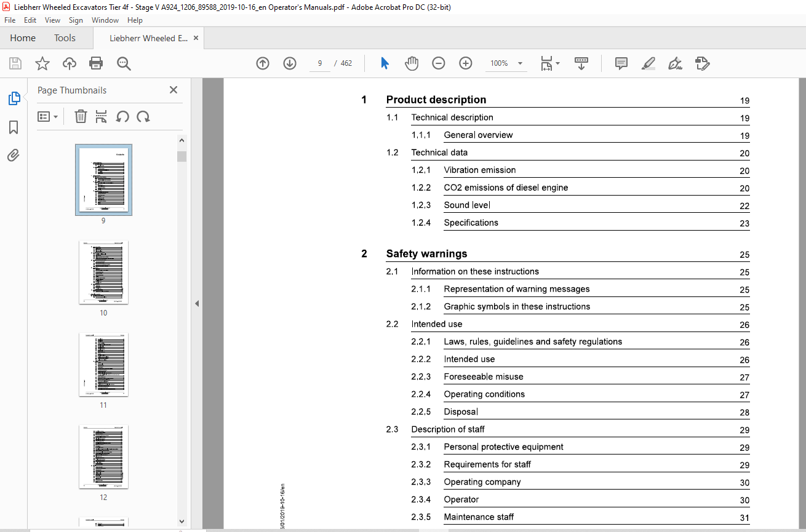Rotate page clockwise

pos(143,116)
